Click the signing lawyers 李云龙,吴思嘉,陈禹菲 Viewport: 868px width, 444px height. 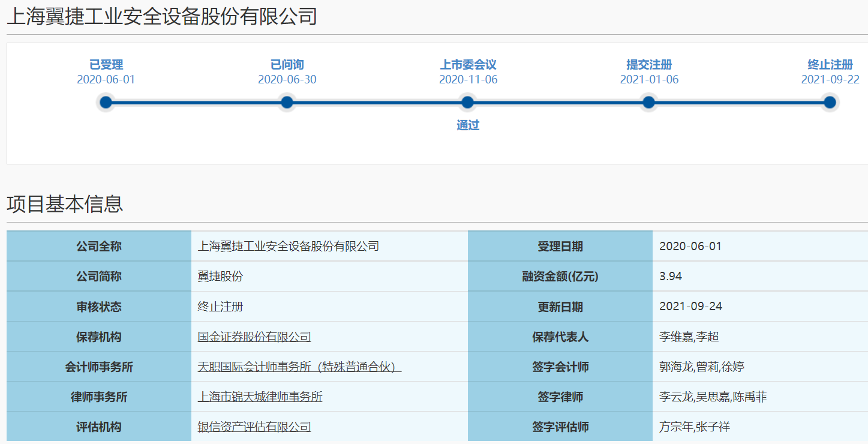coord(713,397)
